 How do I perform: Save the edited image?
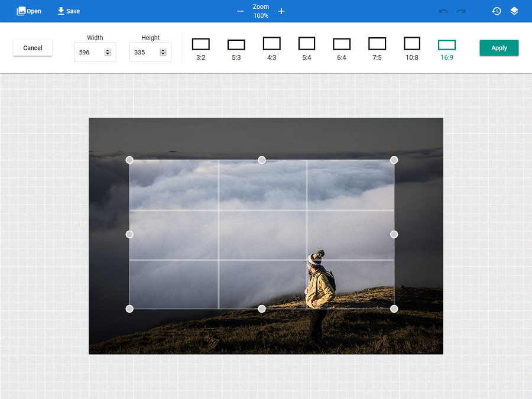[x=68, y=11]
